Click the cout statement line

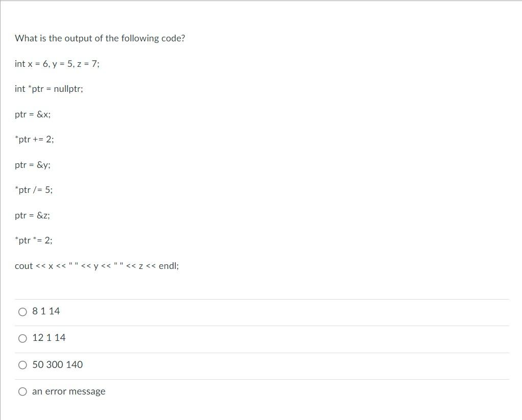pos(97,265)
